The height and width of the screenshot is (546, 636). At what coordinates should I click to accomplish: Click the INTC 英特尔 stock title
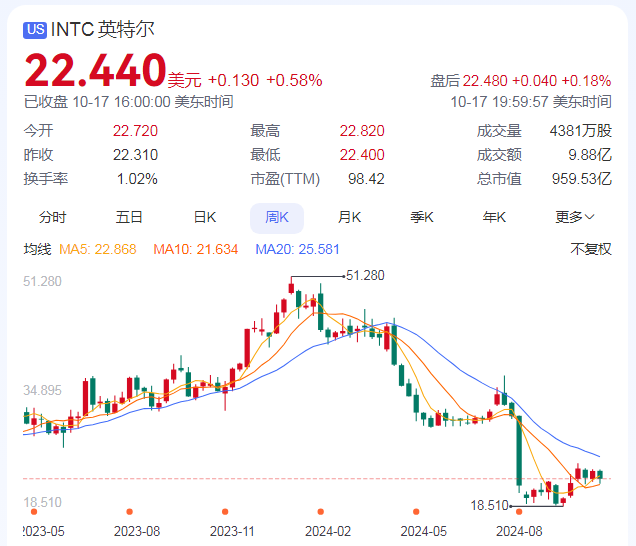point(103,30)
